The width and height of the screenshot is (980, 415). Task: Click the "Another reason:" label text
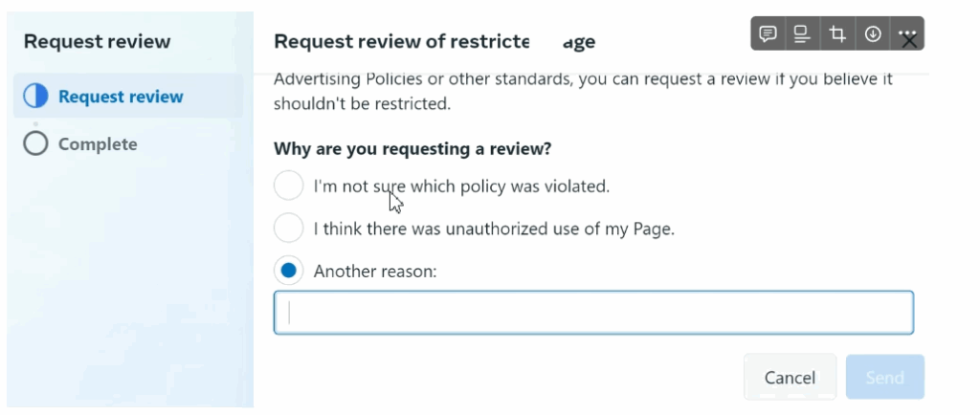375,272
